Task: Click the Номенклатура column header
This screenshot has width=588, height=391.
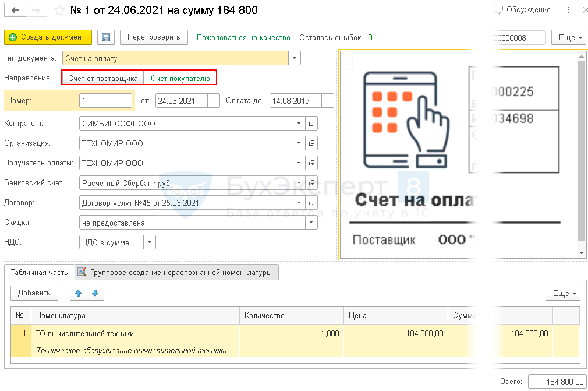Action: (x=136, y=316)
